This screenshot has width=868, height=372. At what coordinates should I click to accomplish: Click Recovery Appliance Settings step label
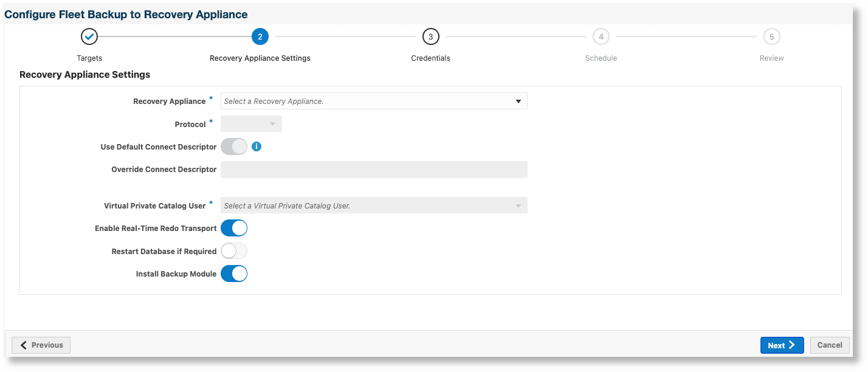click(x=260, y=58)
